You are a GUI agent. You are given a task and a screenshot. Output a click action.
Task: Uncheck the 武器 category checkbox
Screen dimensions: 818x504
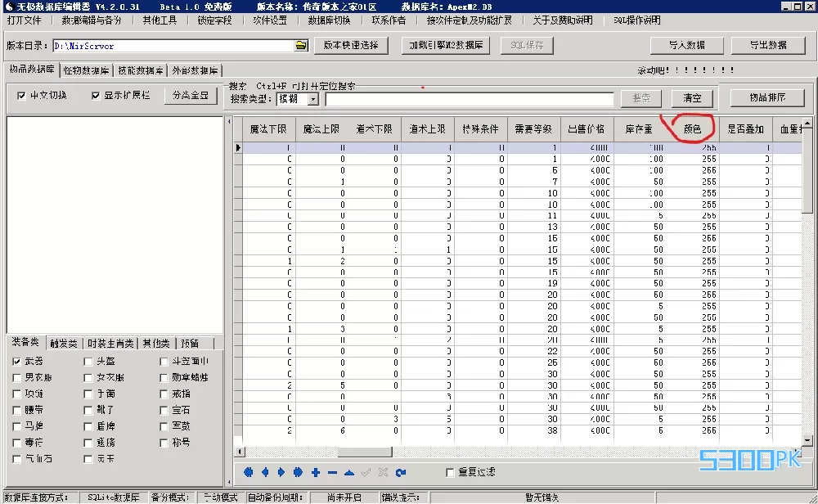coord(16,361)
